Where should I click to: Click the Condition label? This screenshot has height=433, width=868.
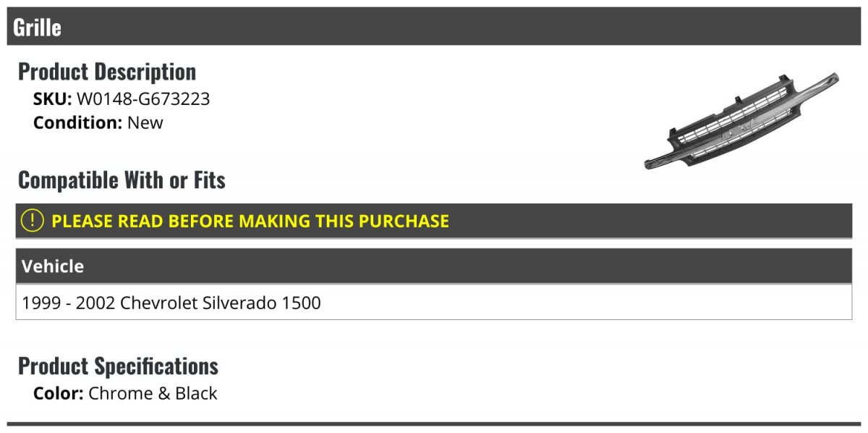point(77,122)
